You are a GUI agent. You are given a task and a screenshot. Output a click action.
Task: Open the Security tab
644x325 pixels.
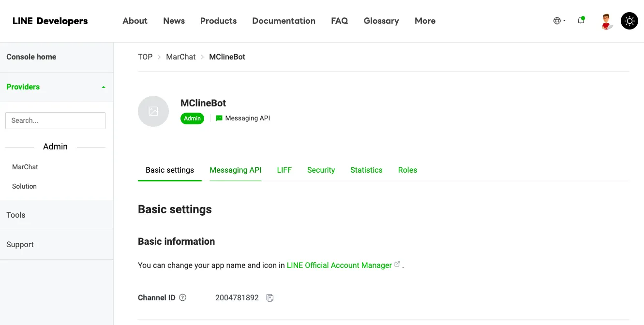[321, 170]
